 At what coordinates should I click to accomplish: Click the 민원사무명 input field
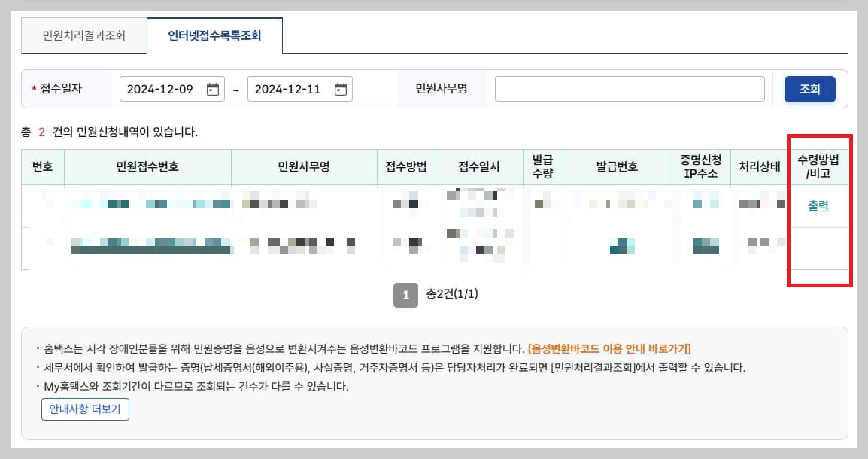630,89
